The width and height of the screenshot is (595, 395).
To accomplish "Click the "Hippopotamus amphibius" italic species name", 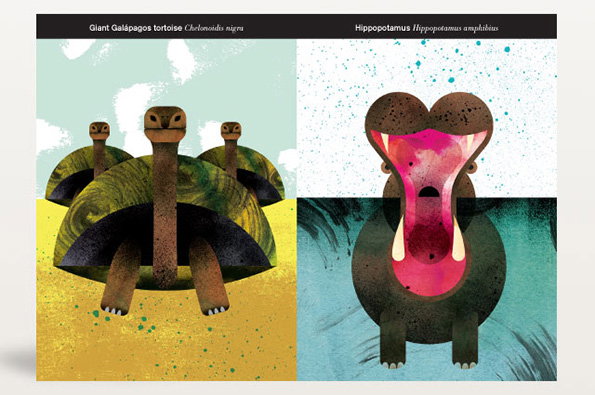I will [455, 28].
